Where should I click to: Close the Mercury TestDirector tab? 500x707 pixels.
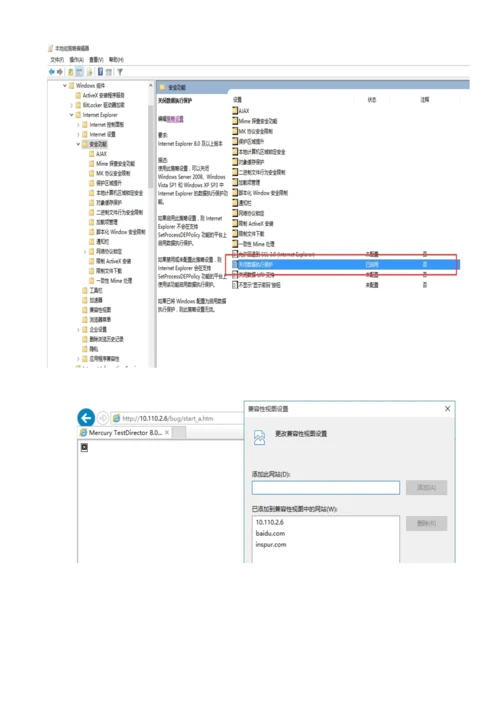pos(167,432)
